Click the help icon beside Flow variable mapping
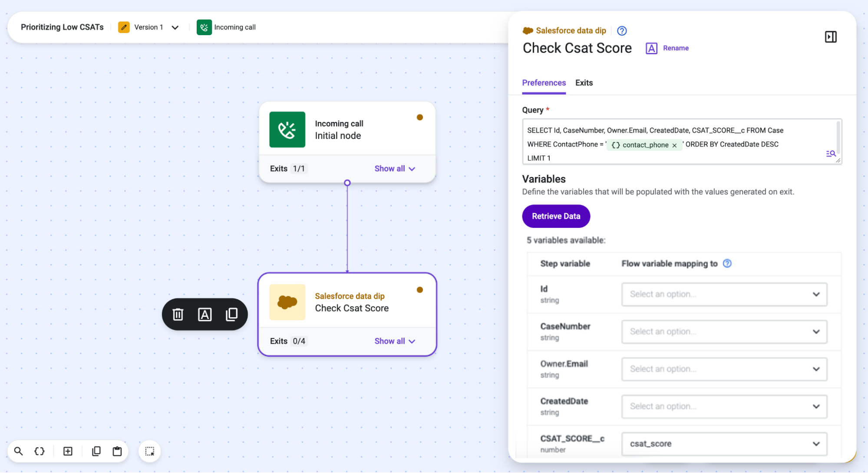Viewport: 868px width, 473px height. 727,263
